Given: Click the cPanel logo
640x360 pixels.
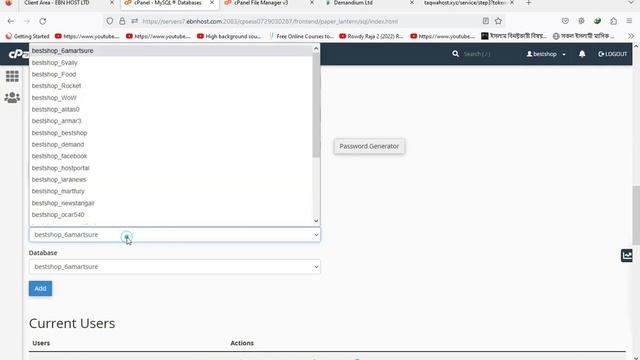Looking at the screenshot, I should tap(18, 54).
